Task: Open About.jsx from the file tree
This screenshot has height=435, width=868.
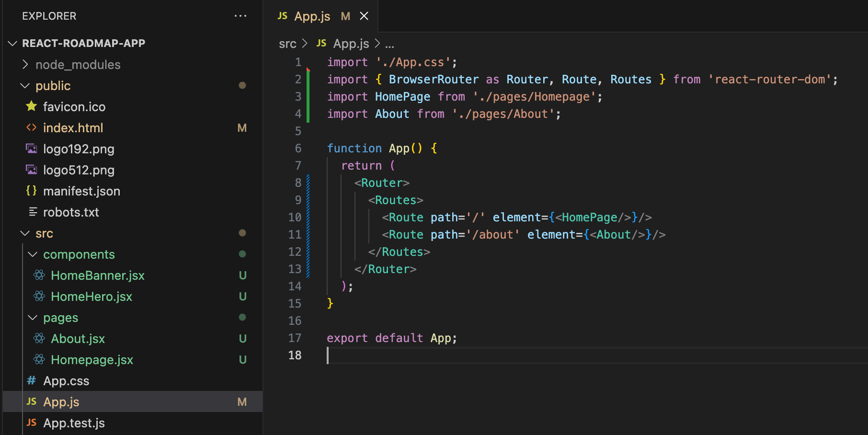Action: [x=78, y=339]
